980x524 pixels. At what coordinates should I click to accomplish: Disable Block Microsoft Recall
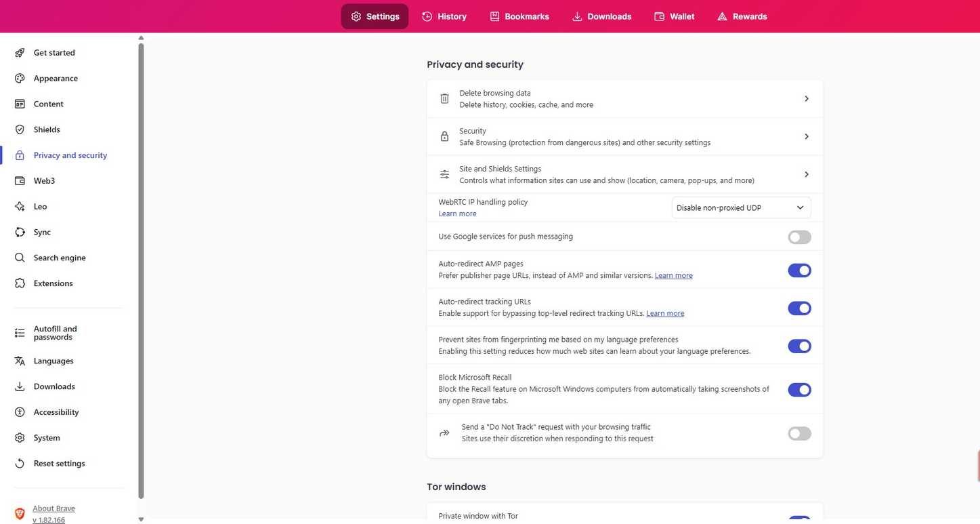pyautogui.click(x=799, y=388)
